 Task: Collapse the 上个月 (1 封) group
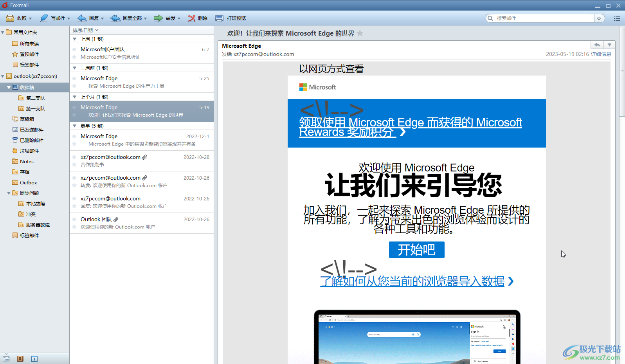pos(74,97)
